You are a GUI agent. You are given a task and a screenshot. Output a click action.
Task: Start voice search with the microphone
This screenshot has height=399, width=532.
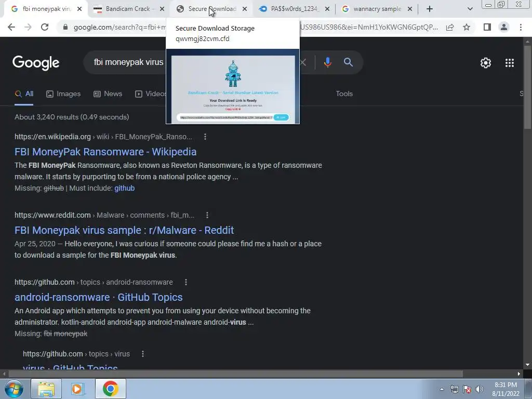pos(327,62)
